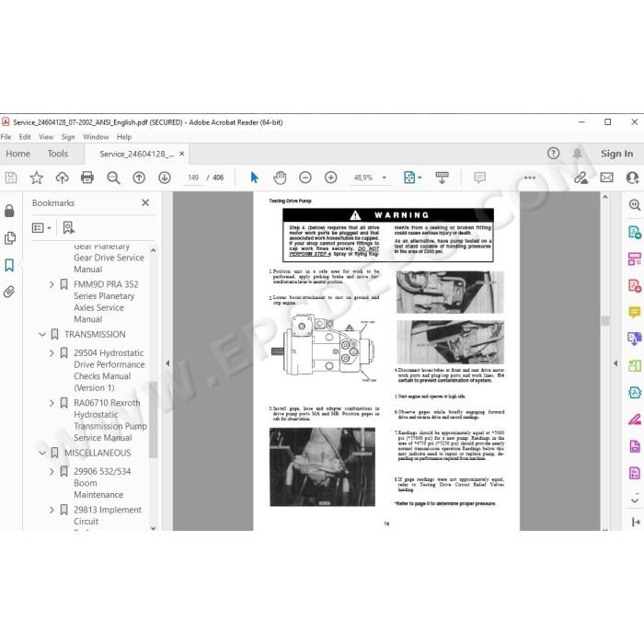This screenshot has height=644, width=644.
Task: Expand 29504 Hydrostatic Drive bookmark
Action: [52, 352]
